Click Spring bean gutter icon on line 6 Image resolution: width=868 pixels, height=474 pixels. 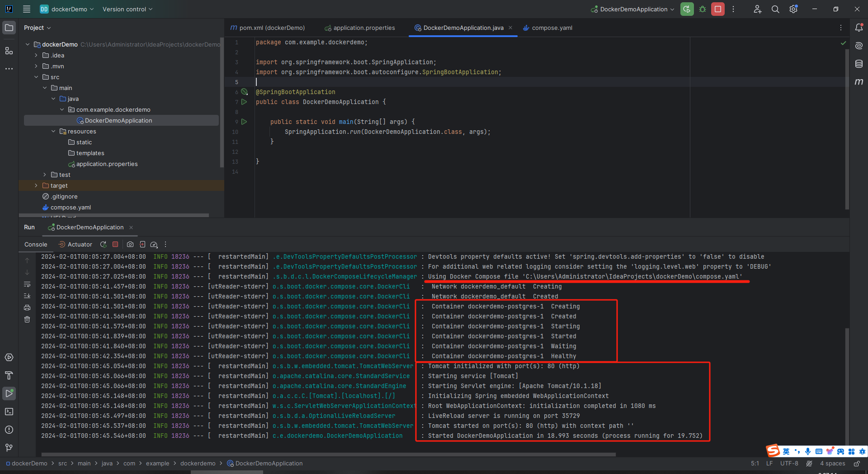click(x=245, y=92)
